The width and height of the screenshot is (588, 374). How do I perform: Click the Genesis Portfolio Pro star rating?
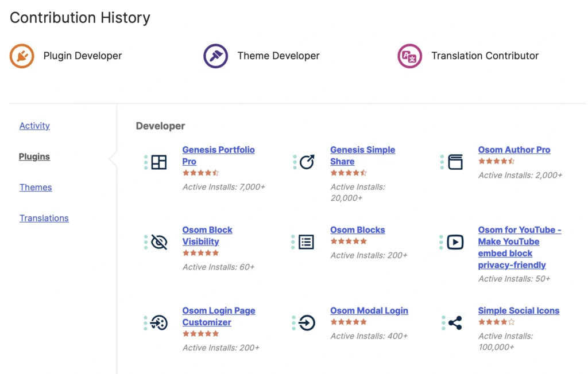click(200, 173)
